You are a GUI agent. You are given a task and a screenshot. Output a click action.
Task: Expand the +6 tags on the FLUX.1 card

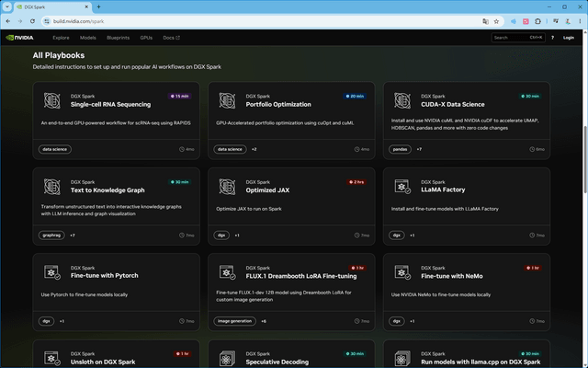264,321
